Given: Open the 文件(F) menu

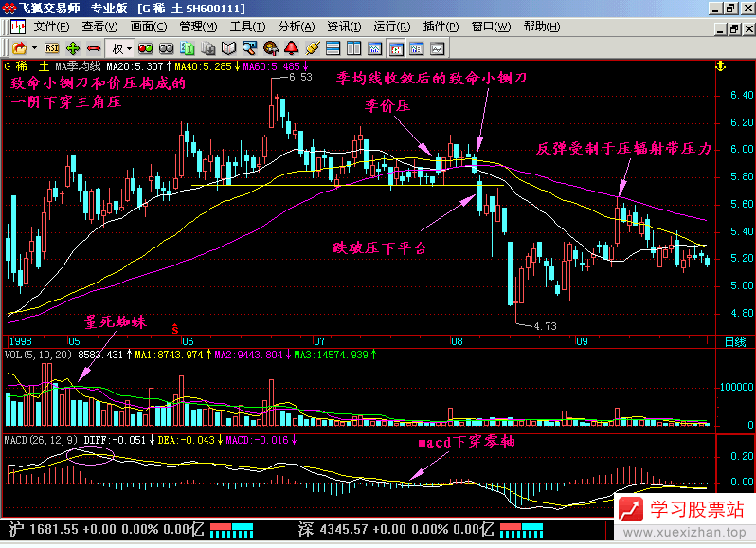Looking at the screenshot, I should coord(51,27).
